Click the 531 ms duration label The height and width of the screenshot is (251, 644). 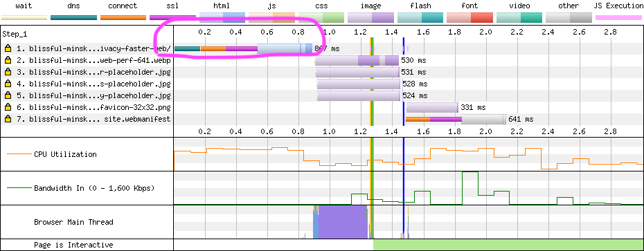pyautogui.click(x=414, y=72)
